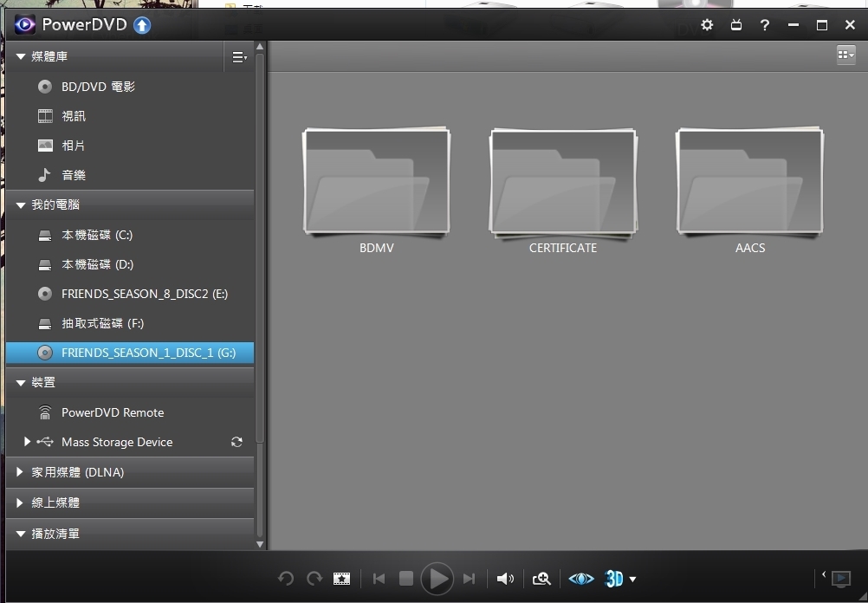Switch to TV mode icon
The height and width of the screenshot is (603, 868).
736,25
